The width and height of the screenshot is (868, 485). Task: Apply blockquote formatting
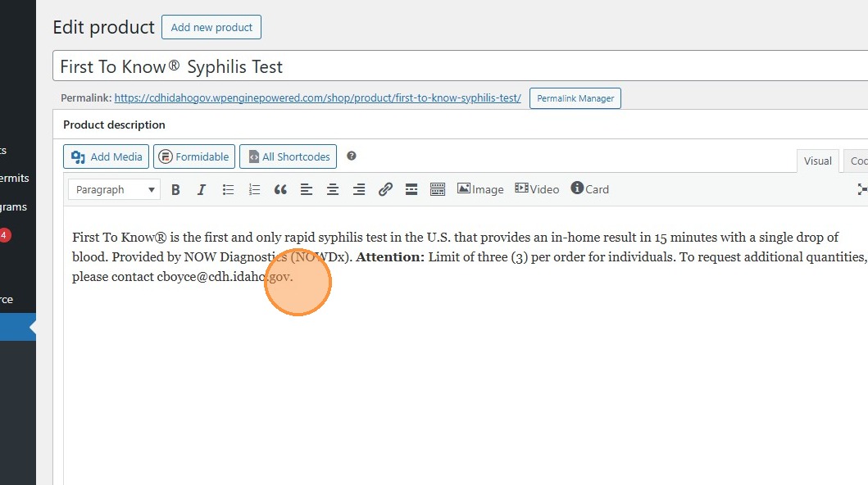coord(280,190)
